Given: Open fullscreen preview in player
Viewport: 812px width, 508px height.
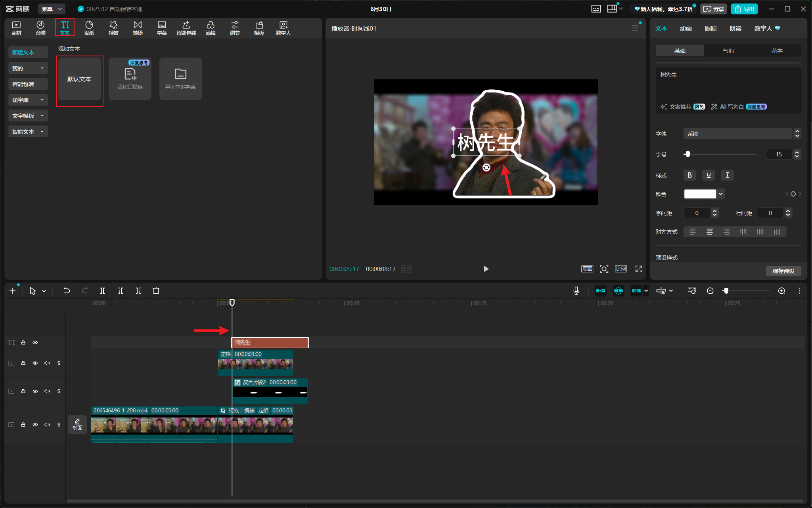Looking at the screenshot, I should click(639, 269).
